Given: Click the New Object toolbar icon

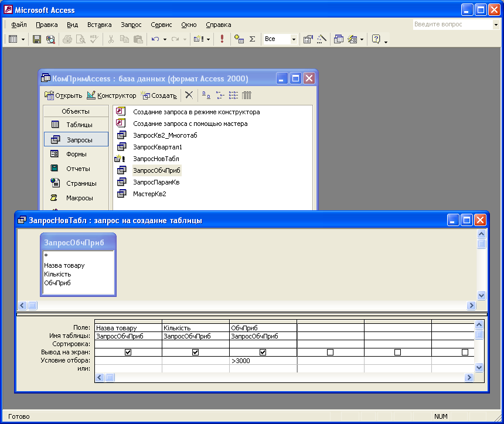Looking at the screenshot, I should (x=353, y=39).
